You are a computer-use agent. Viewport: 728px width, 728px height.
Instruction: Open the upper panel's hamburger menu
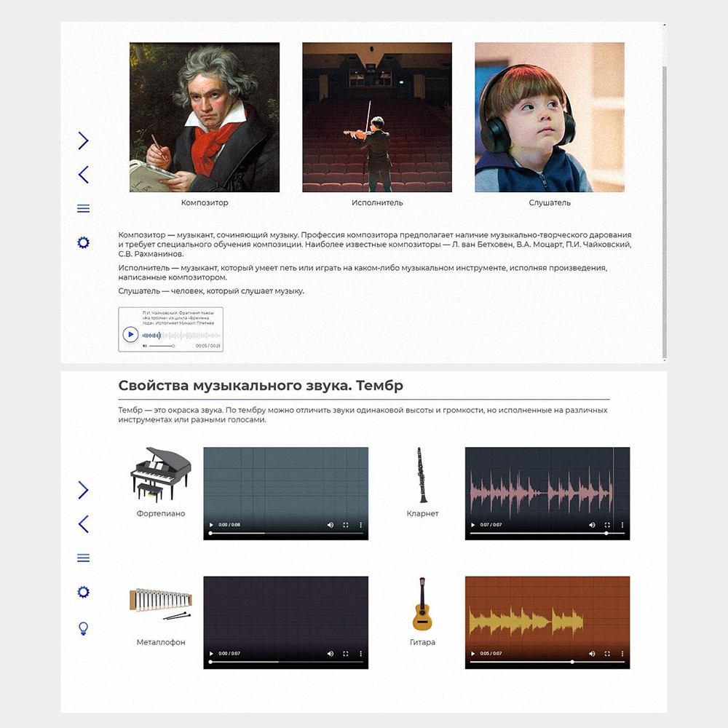[x=83, y=209]
